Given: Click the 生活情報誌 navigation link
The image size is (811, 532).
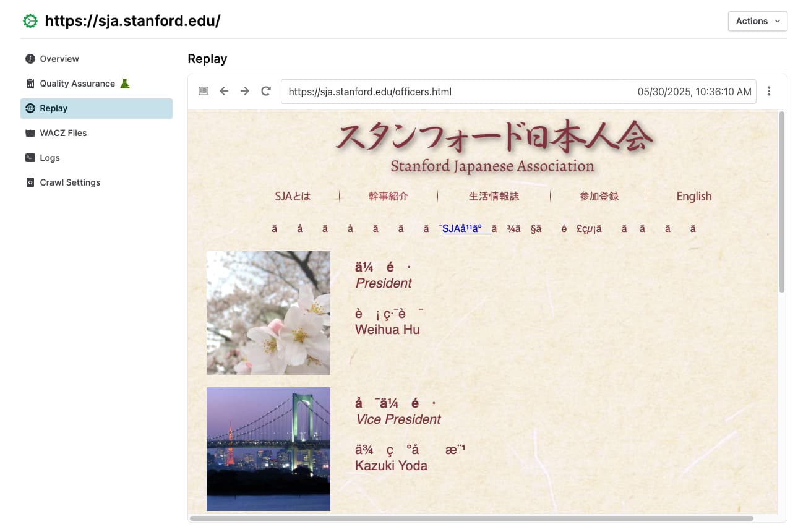Looking at the screenshot, I should [x=494, y=196].
